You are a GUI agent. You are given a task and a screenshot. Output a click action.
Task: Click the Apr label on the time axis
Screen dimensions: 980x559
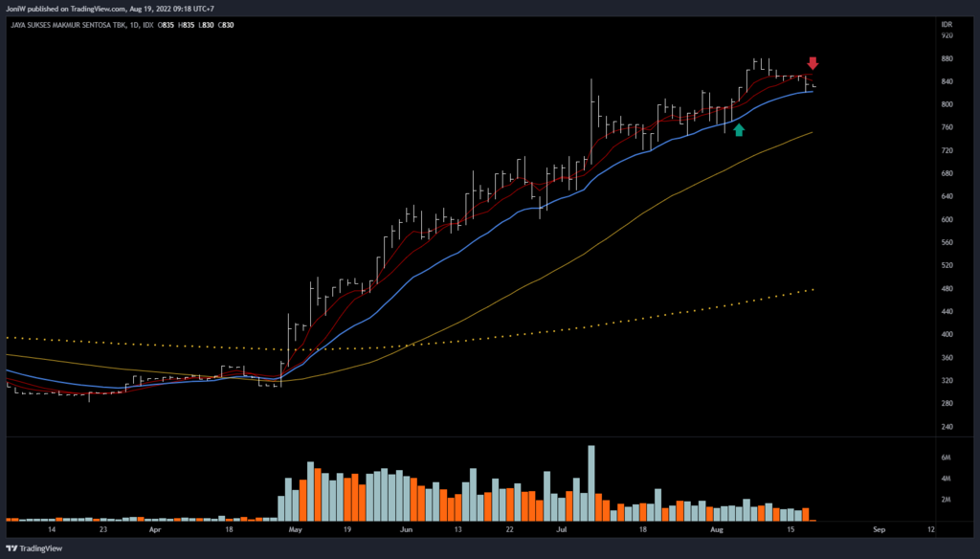point(155,528)
